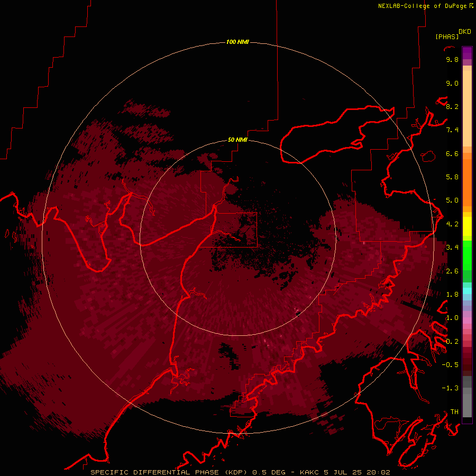The height and width of the screenshot is (476, 476).
Task: Click the 5.0 value on color scale
Action: tap(452, 200)
